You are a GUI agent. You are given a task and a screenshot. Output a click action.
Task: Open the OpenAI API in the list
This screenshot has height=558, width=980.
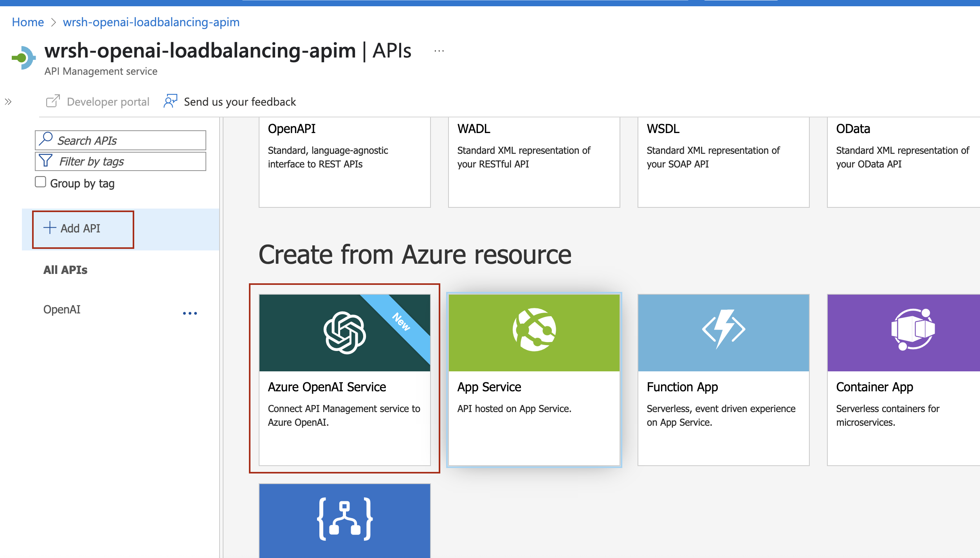pyautogui.click(x=62, y=310)
